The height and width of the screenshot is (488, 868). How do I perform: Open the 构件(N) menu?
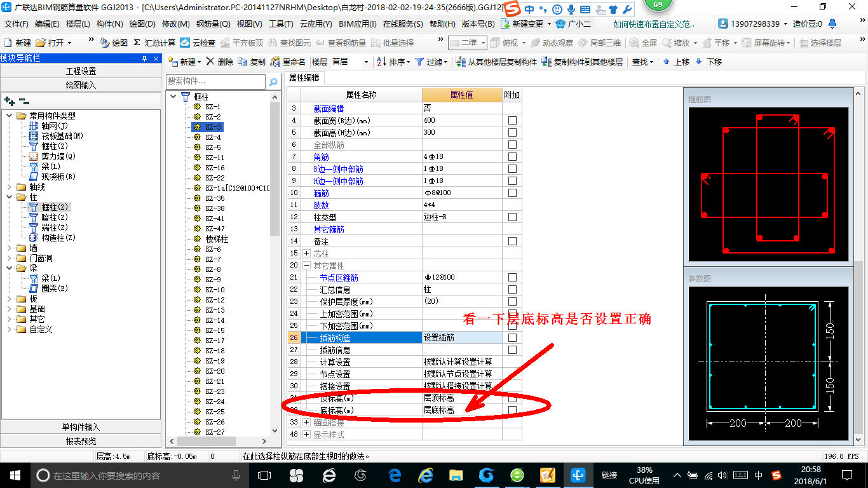[109, 24]
